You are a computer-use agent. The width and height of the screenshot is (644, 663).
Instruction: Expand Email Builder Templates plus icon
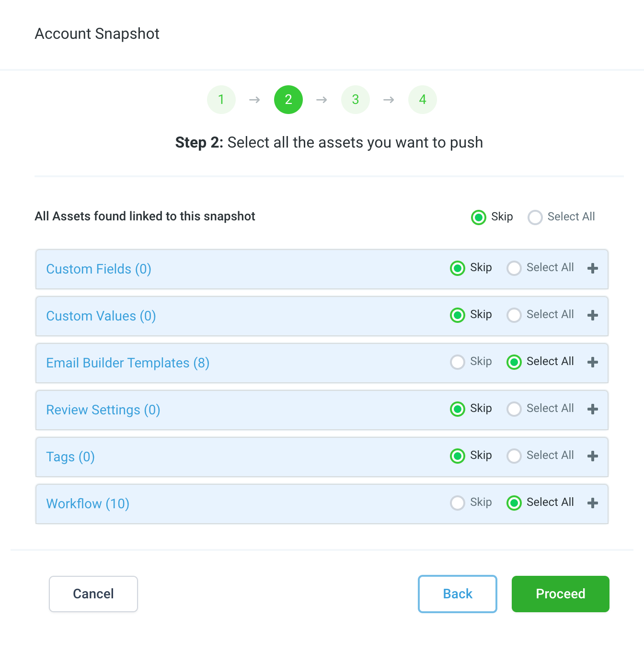[x=593, y=362]
